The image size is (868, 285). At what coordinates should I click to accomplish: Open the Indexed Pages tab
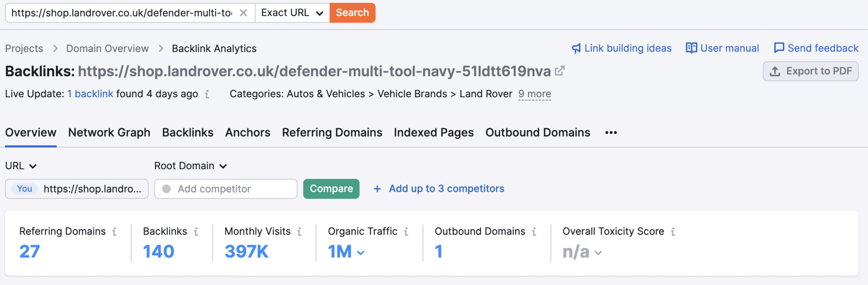434,133
